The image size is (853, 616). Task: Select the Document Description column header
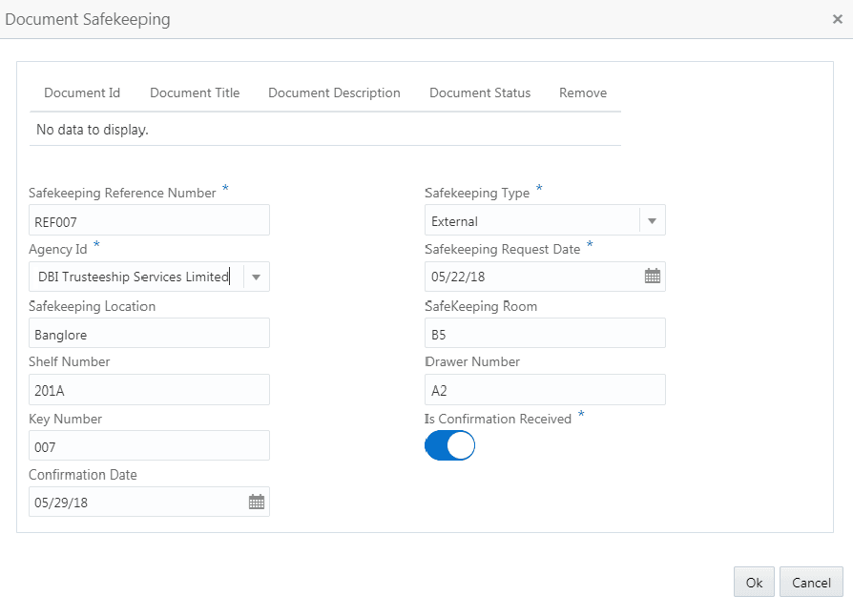(x=334, y=92)
